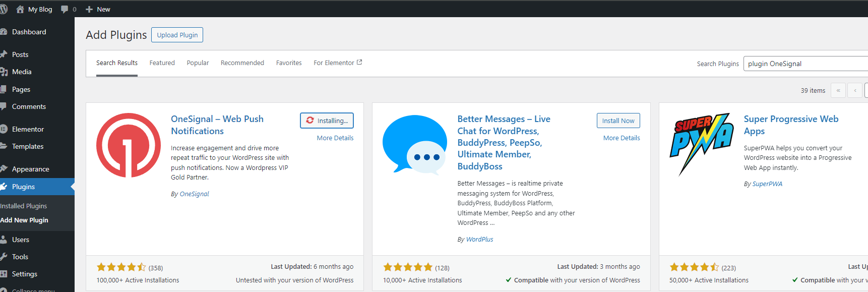Click the Users icon in sidebar

4,240
